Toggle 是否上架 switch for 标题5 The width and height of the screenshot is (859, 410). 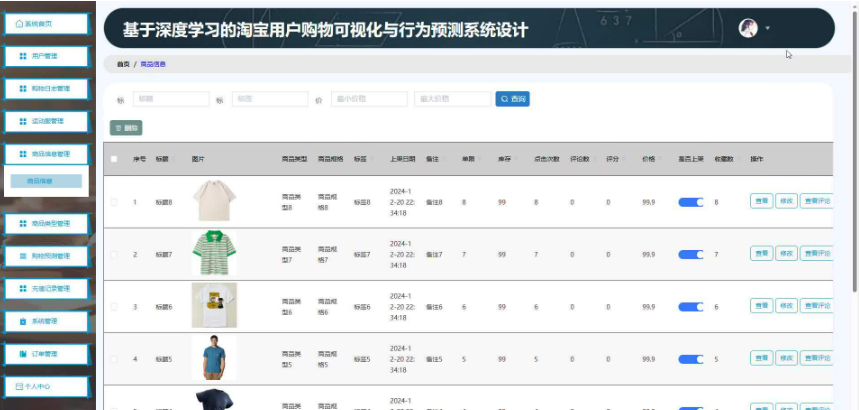pos(691,360)
